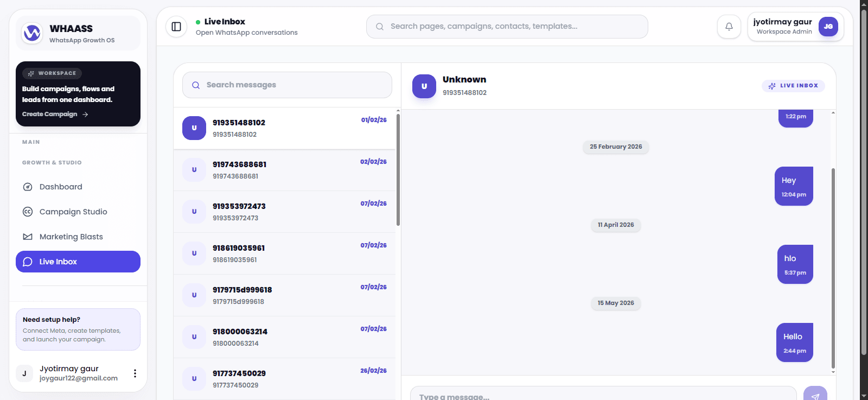Click the 01/02/26 date on first conversation

click(x=374, y=120)
